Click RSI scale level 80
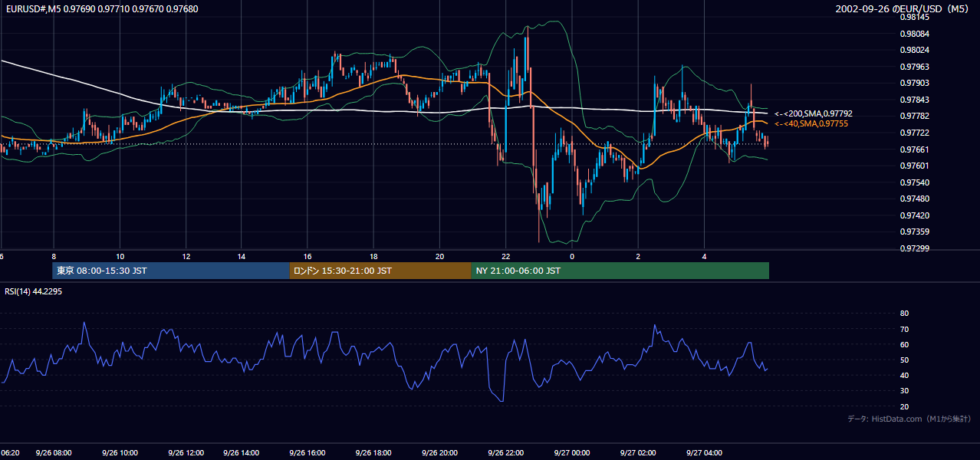The image size is (980, 460). pos(905,314)
